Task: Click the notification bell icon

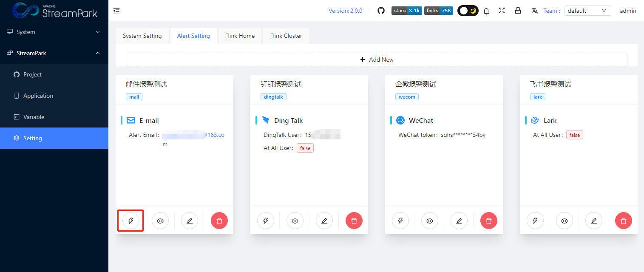Action: 486,11
